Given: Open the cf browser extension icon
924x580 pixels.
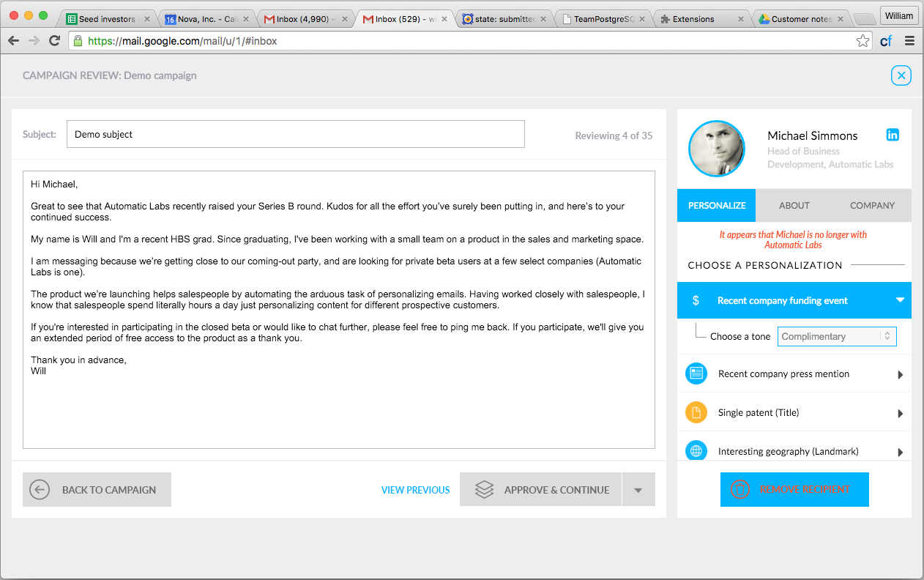Looking at the screenshot, I should click(x=886, y=41).
